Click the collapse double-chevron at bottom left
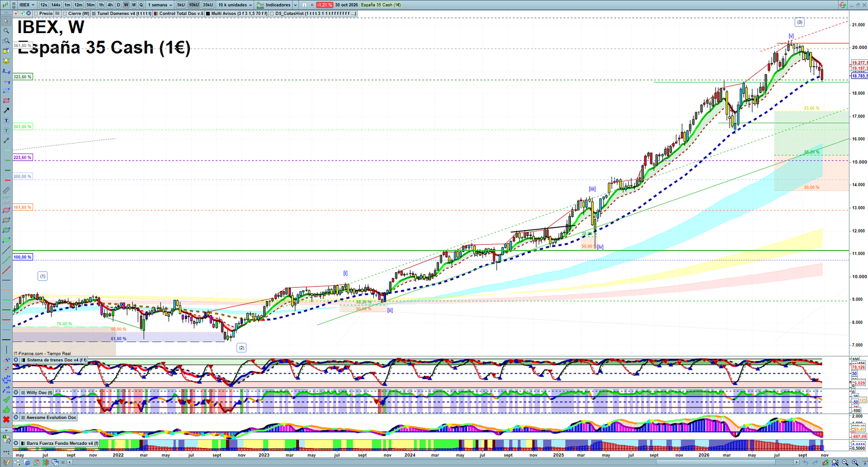This screenshot has height=467, width=868. [62, 462]
